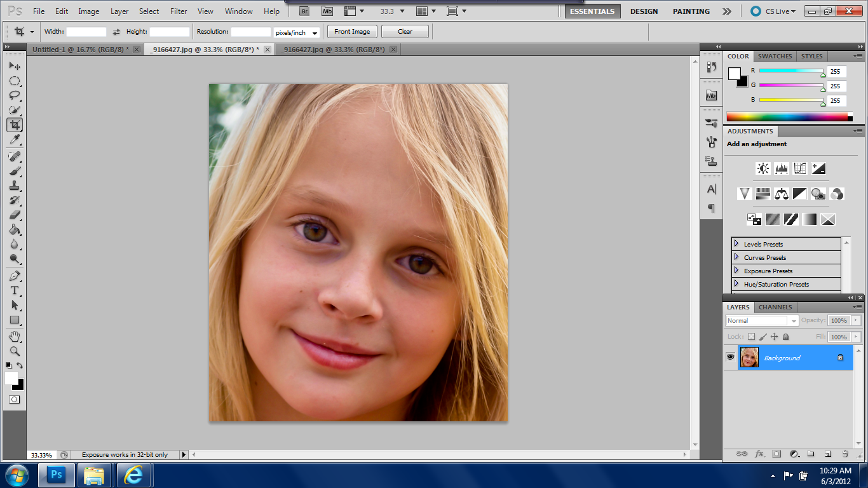868x488 pixels.
Task: Click the crop Width input field
Action: (x=86, y=32)
